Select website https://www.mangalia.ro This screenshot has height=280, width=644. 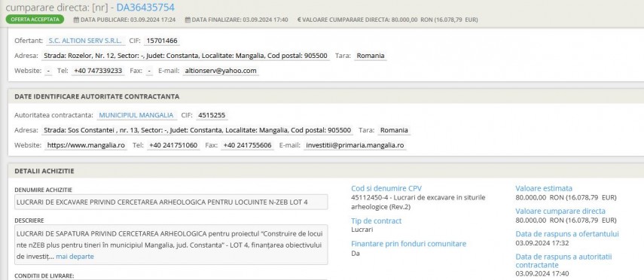[x=87, y=145]
